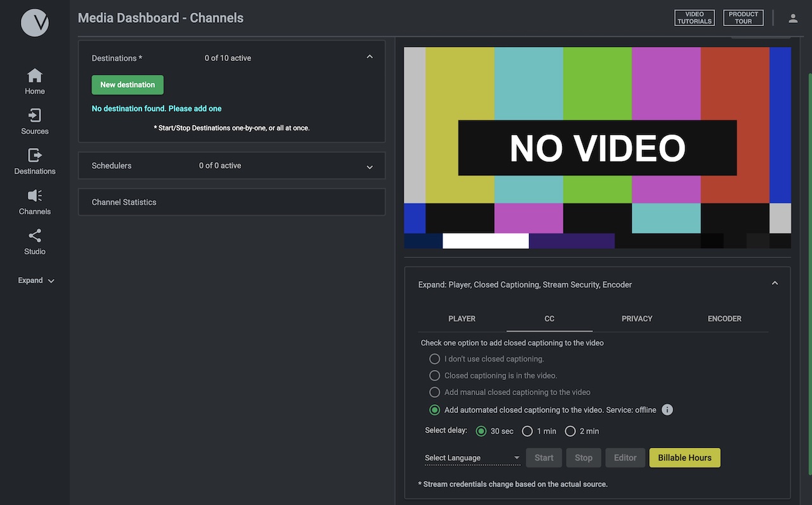Open Channels via its sidebar icon

34,201
